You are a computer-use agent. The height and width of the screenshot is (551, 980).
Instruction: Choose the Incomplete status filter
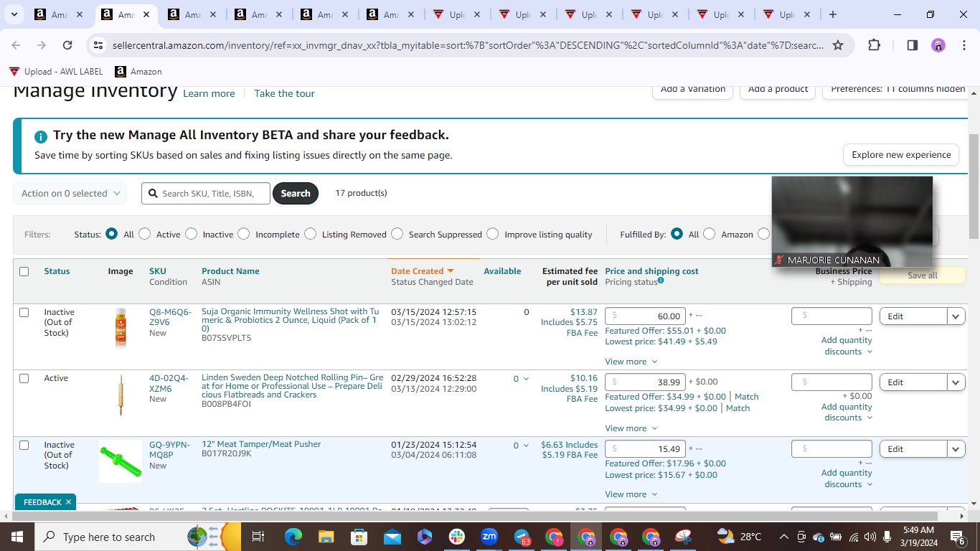tap(244, 234)
